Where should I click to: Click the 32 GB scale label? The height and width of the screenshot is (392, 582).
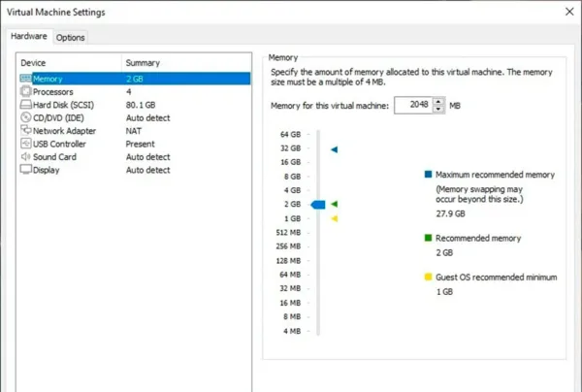pyautogui.click(x=290, y=148)
